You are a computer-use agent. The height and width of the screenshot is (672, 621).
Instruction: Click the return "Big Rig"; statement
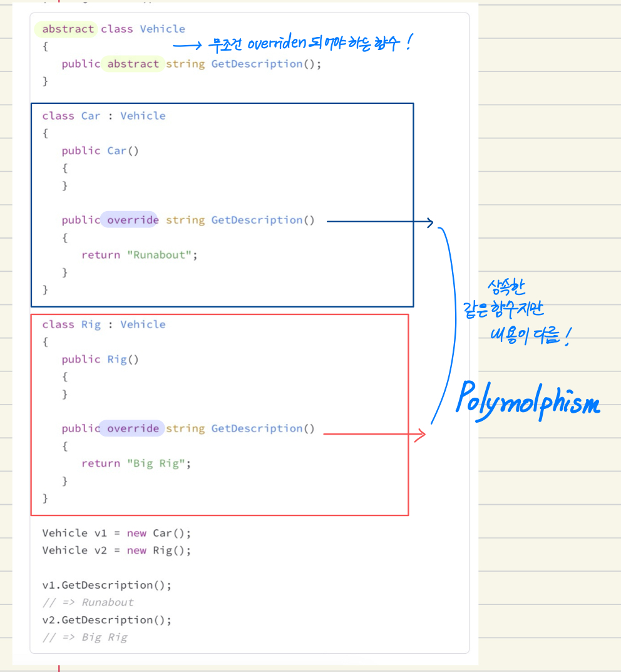point(136,463)
